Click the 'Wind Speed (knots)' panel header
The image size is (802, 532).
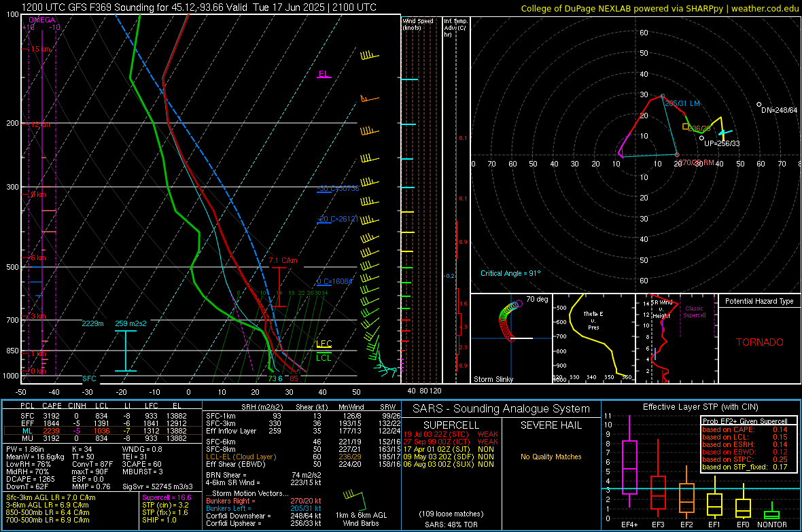(x=417, y=24)
